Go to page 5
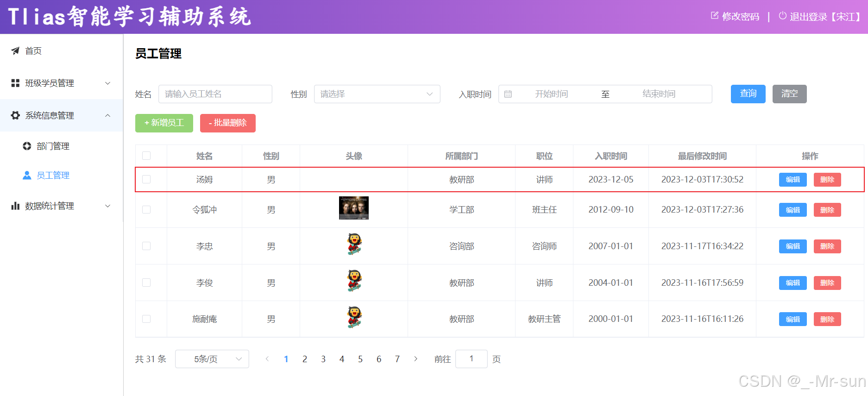This screenshot has height=396, width=868. point(360,359)
